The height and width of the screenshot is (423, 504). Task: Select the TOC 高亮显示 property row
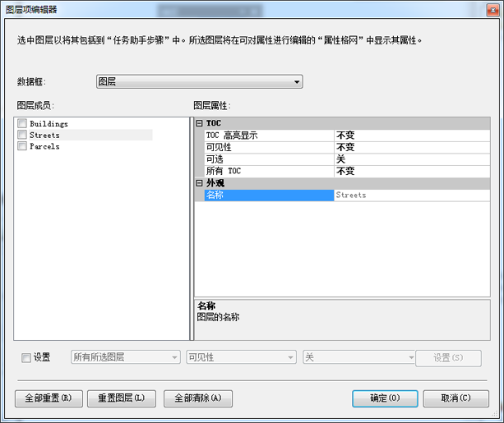(x=268, y=136)
